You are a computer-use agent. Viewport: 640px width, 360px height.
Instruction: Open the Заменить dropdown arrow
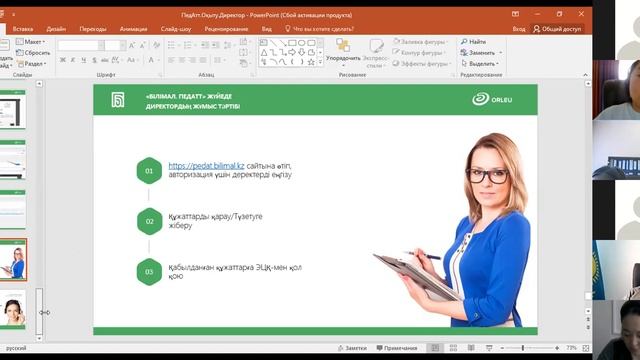click(501, 53)
